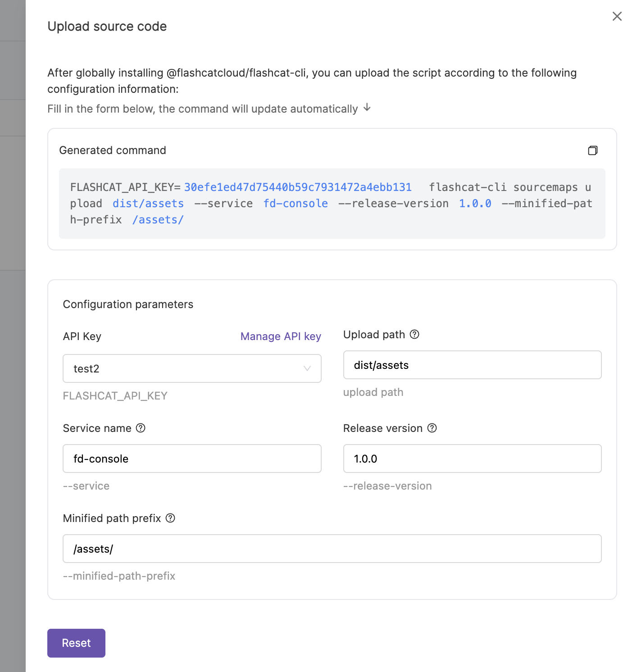Click 'dist/assets' in the generated command
The height and width of the screenshot is (672, 637).
tap(148, 204)
